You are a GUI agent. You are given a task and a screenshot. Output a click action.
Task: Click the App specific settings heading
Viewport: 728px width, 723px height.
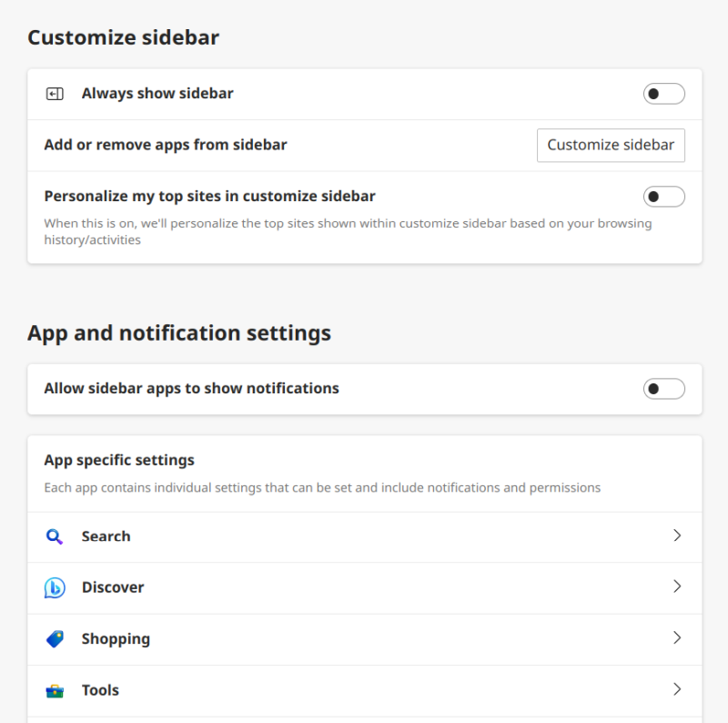119,460
